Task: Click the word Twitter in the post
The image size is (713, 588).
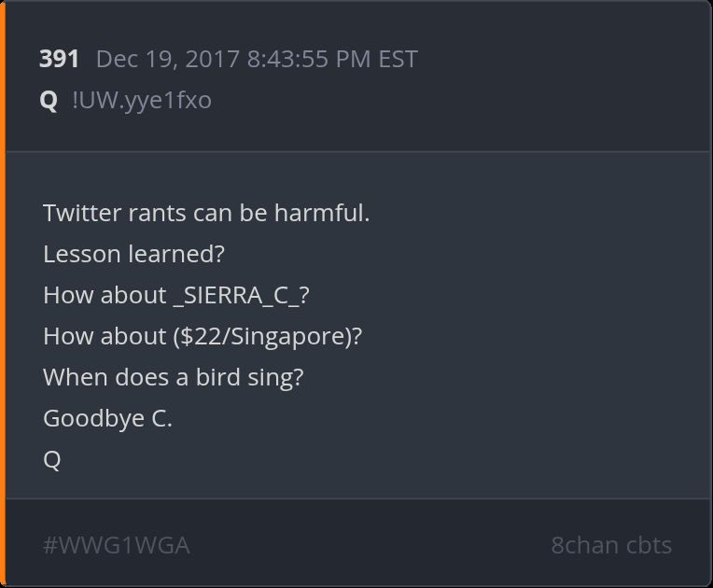Action: 82,213
